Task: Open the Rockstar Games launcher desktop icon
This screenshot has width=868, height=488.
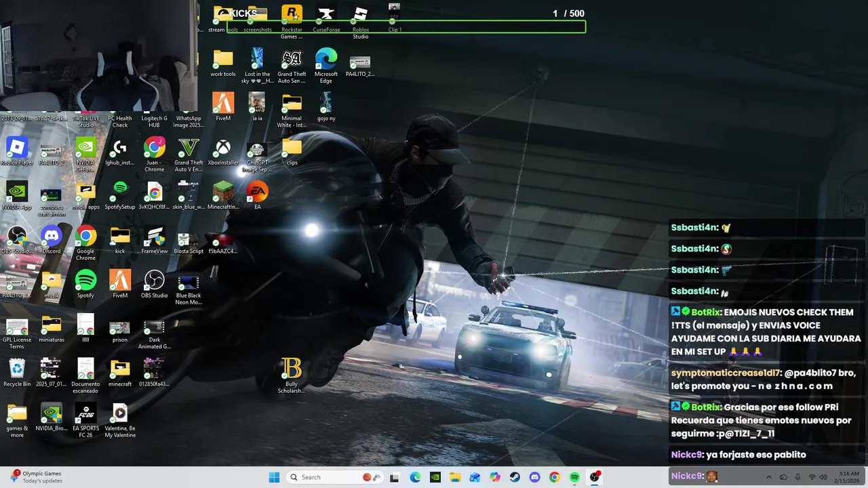Action: pos(292,20)
